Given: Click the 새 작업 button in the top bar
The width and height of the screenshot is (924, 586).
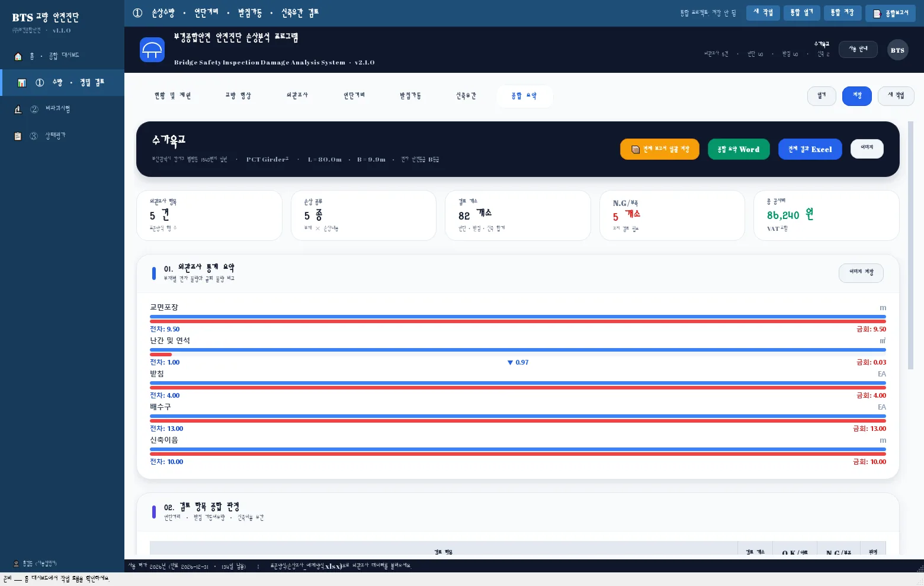Looking at the screenshot, I should pos(763,13).
